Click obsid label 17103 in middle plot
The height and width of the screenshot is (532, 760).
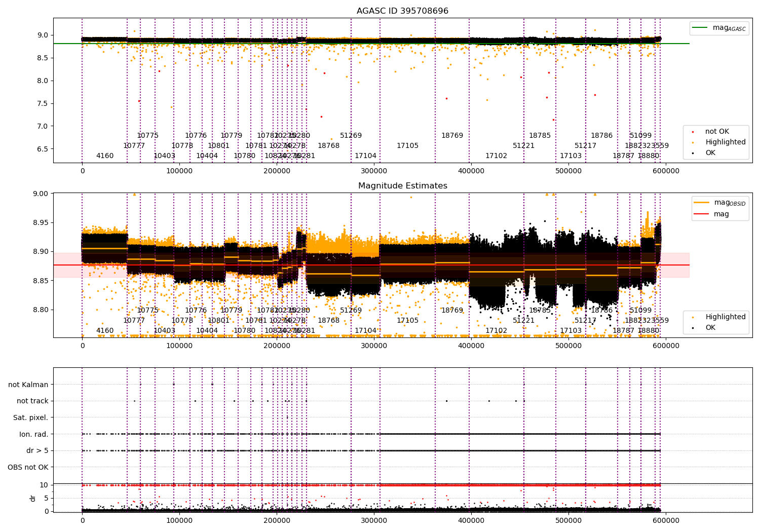(571, 331)
